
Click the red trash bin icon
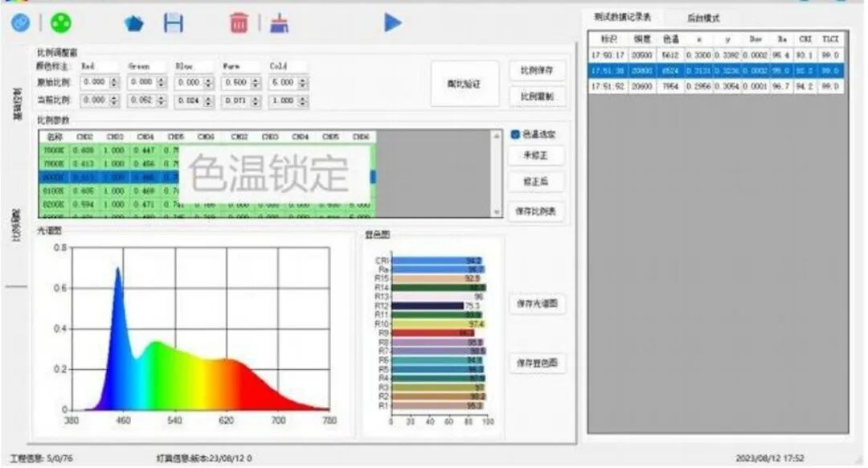239,23
